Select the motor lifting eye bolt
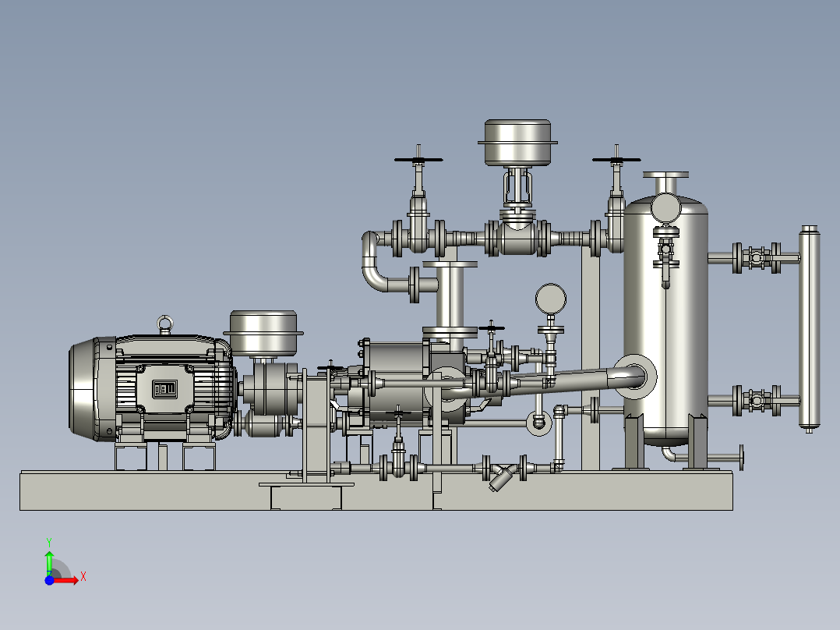840x630 pixels. (x=165, y=324)
